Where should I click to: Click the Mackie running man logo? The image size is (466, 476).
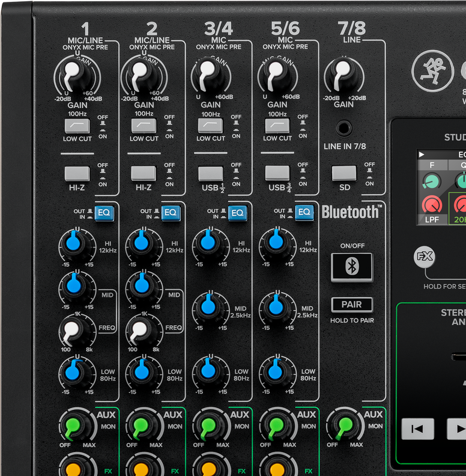432,70
